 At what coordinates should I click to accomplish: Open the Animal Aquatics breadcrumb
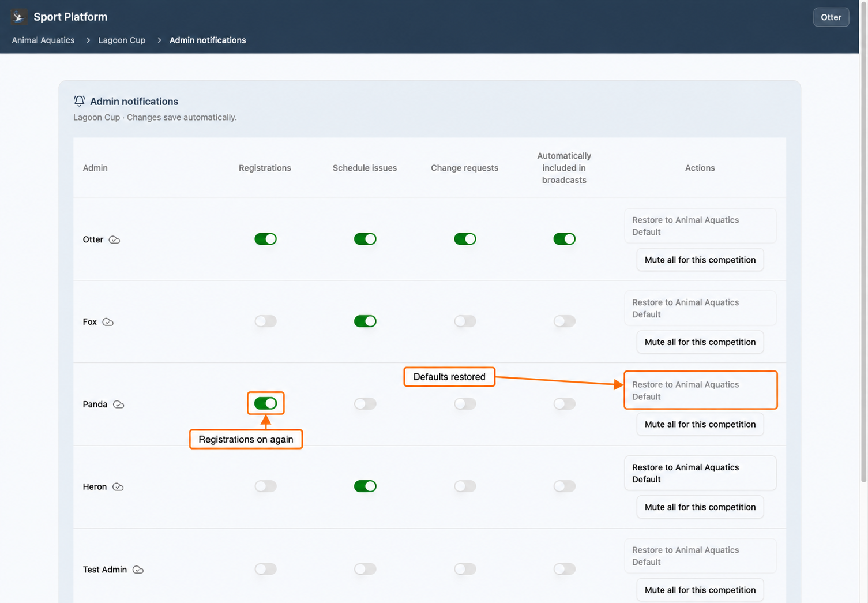tap(43, 40)
